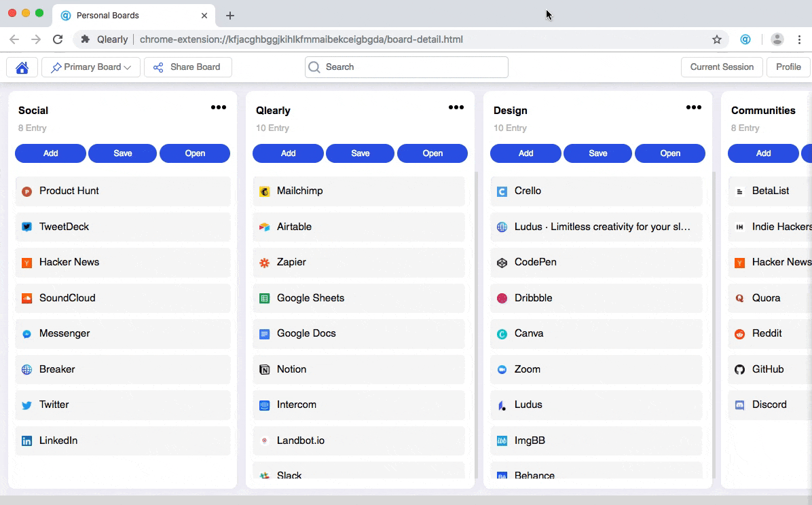Click the Google Docs favicon
The width and height of the screenshot is (812, 505).
265,334
